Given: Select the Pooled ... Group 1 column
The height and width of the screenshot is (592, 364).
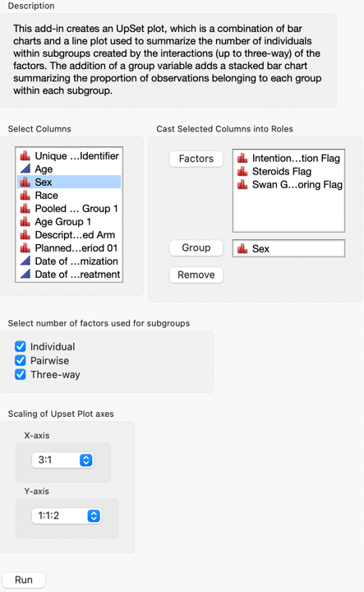Looking at the screenshot, I should (x=69, y=208).
